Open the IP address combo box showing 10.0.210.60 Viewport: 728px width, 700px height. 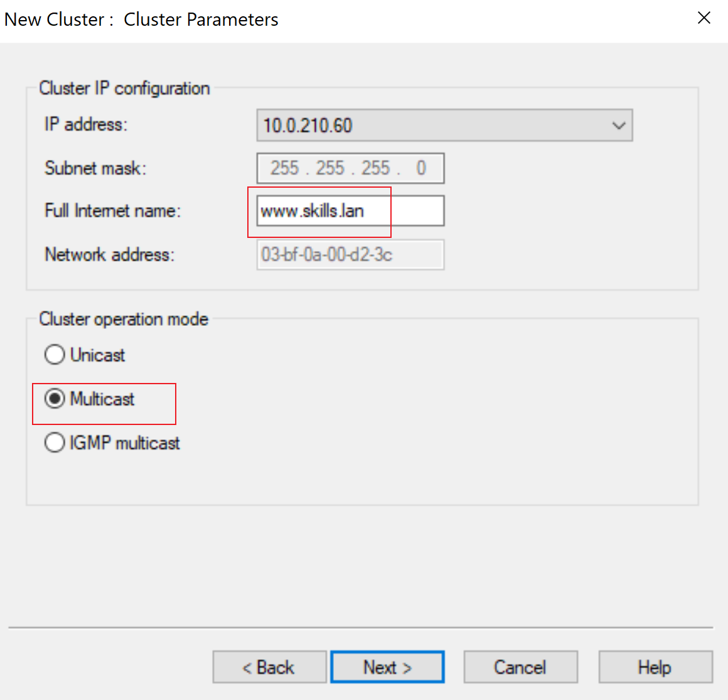coord(444,126)
